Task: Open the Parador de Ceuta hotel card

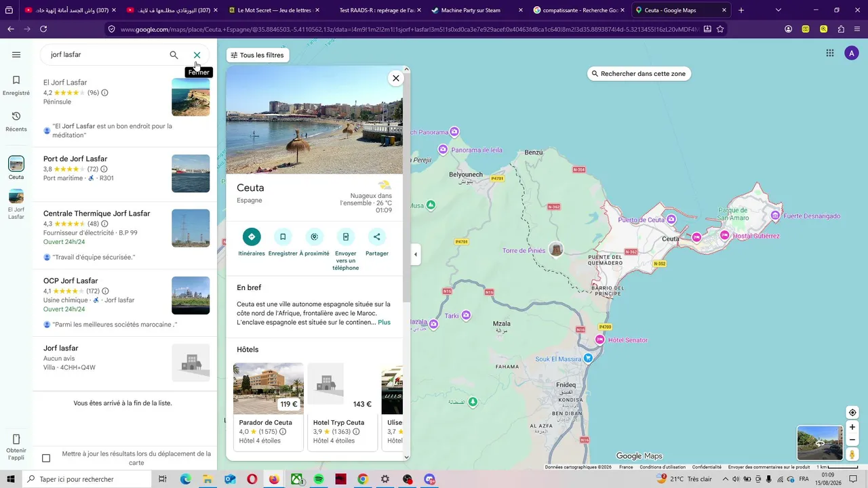Action: [269, 407]
